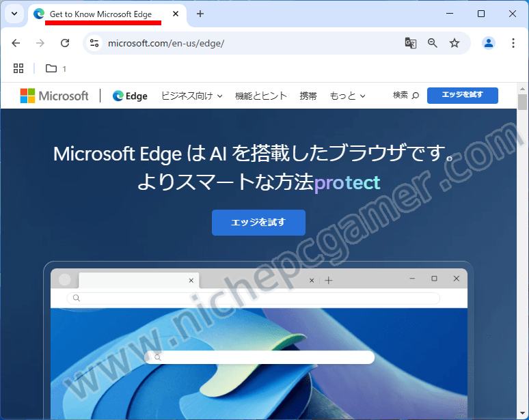Reload the page
Image resolution: width=529 pixels, height=420 pixels.
pos(65,43)
